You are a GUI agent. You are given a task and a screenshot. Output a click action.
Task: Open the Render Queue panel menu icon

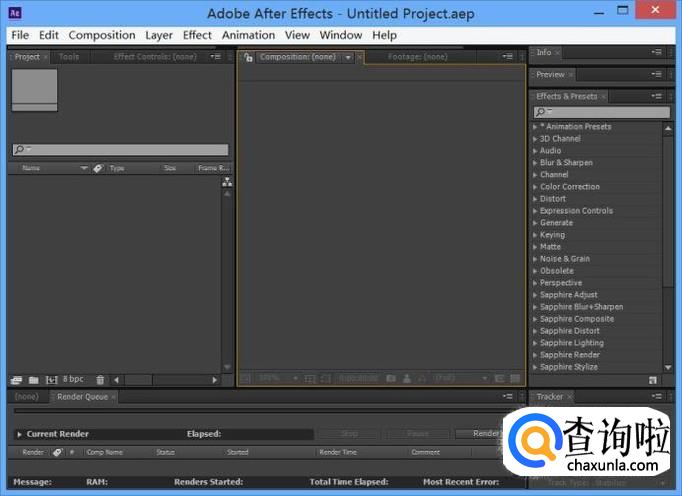pyautogui.click(x=507, y=396)
